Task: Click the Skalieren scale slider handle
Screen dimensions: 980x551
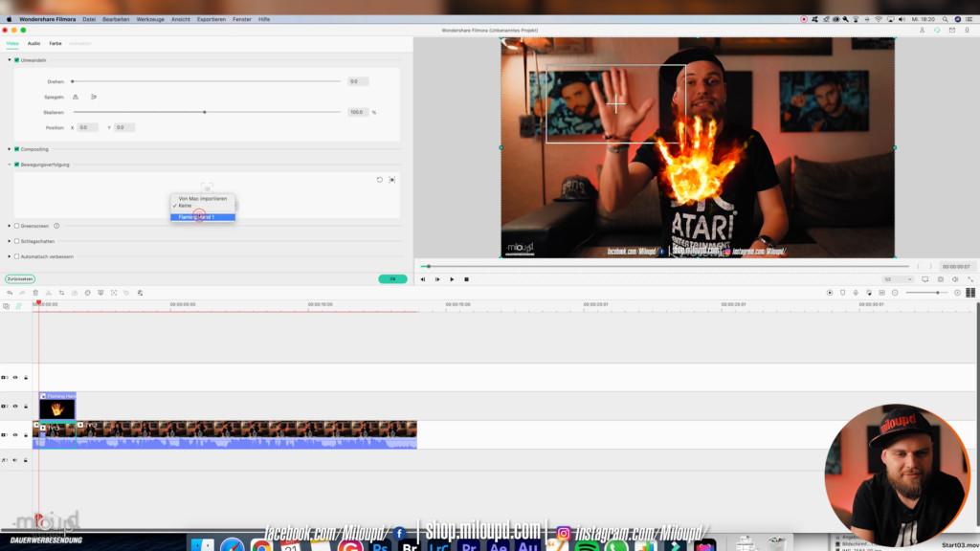Action: pos(205,112)
